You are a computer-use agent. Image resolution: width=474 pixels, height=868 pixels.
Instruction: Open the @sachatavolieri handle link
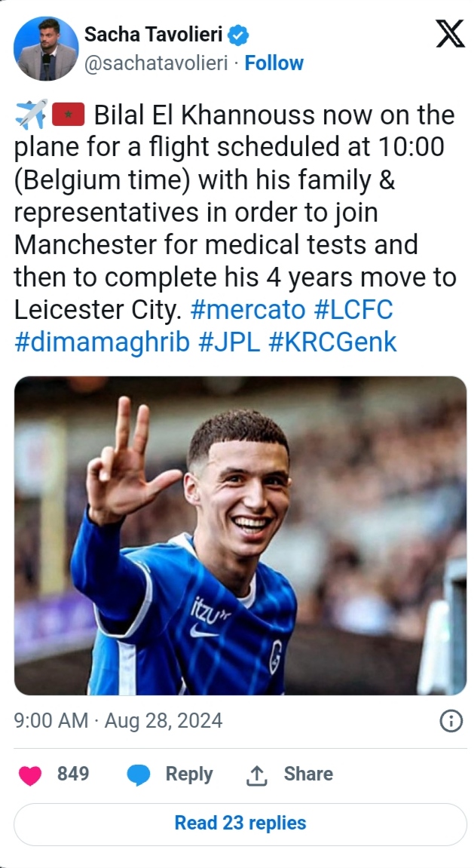tap(156, 63)
